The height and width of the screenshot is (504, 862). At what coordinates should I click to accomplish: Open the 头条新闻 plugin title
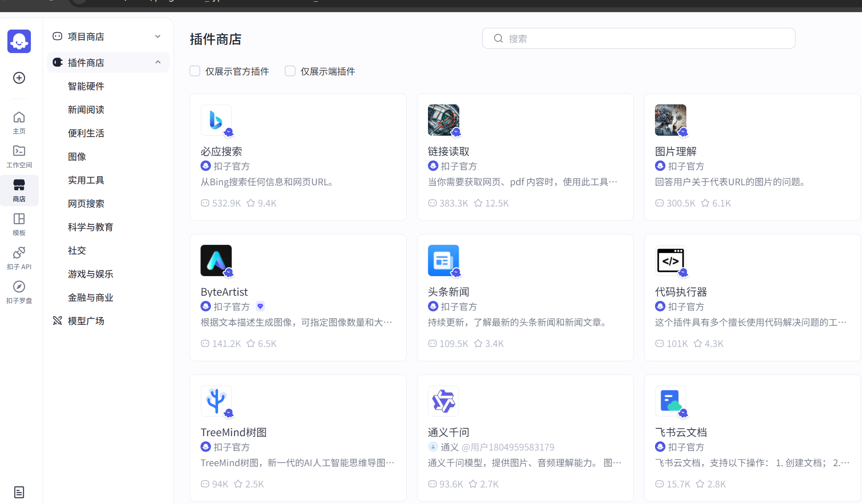(x=449, y=292)
